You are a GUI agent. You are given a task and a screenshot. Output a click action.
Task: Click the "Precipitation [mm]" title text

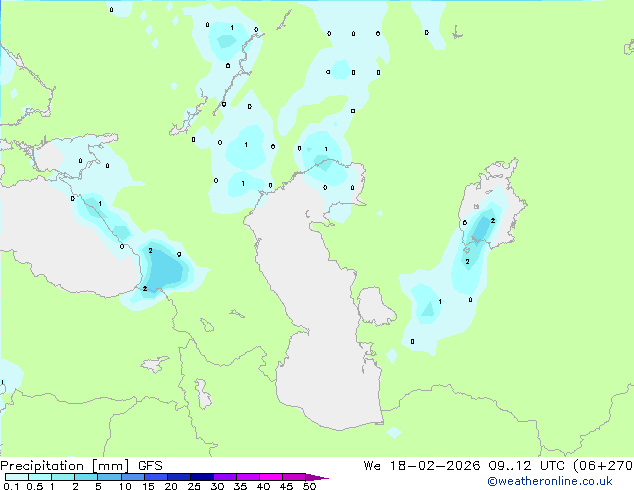click(x=65, y=466)
